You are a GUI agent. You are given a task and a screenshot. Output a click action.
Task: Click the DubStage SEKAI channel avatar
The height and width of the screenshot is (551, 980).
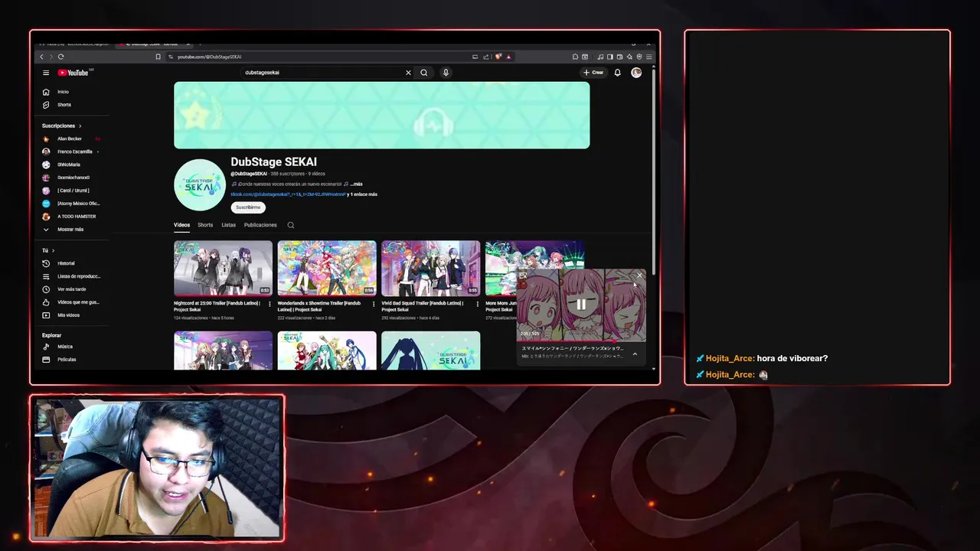coord(200,184)
